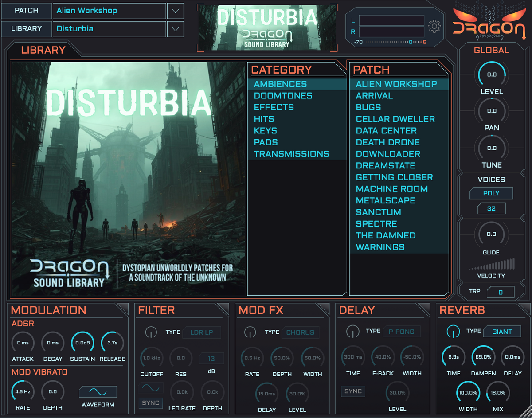The height and width of the screenshot is (418, 532).
Task: Click the filter CUTOFF knob
Action: tap(152, 358)
